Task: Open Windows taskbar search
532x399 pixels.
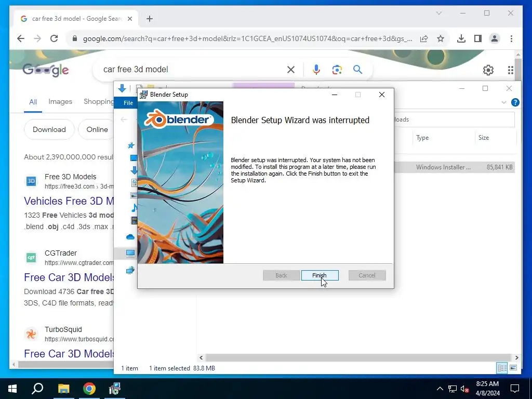Action: (37, 389)
